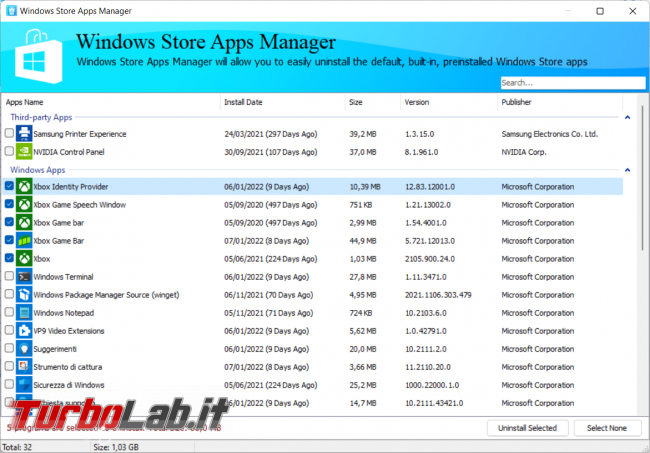Check the Sicurezza di Windows checkbox
The height and width of the screenshot is (453, 650).
(9, 384)
